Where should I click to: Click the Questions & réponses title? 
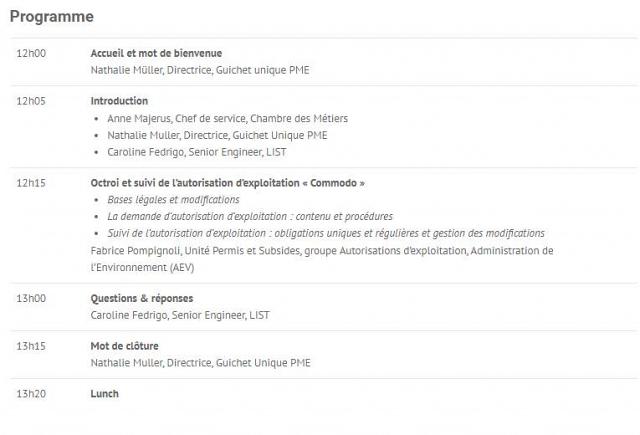(x=142, y=299)
